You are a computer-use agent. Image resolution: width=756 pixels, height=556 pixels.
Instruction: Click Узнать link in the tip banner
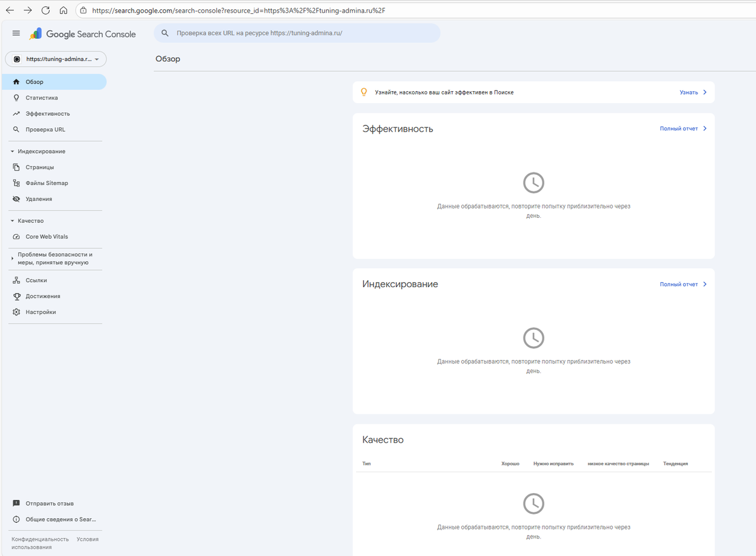click(x=692, y=93)
